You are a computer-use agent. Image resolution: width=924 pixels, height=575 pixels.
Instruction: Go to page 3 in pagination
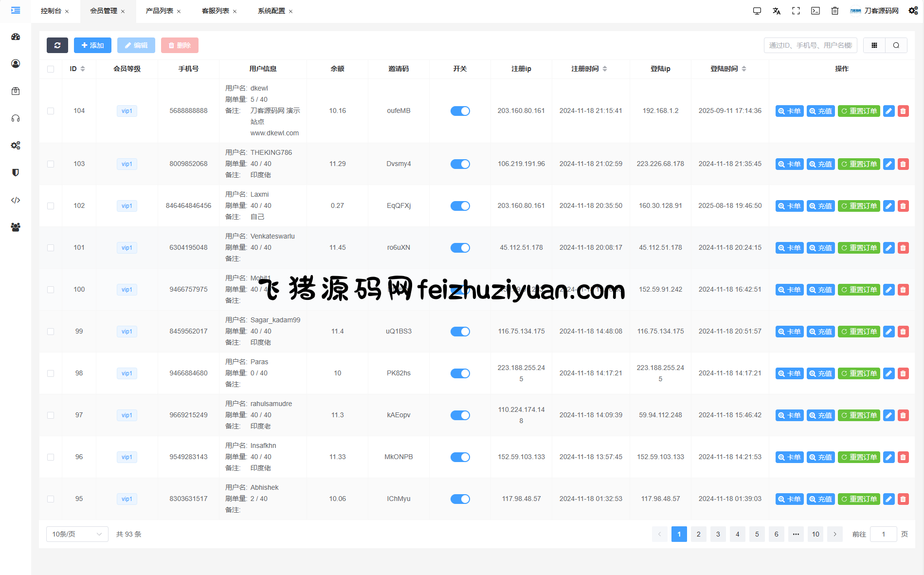[718, 534]
